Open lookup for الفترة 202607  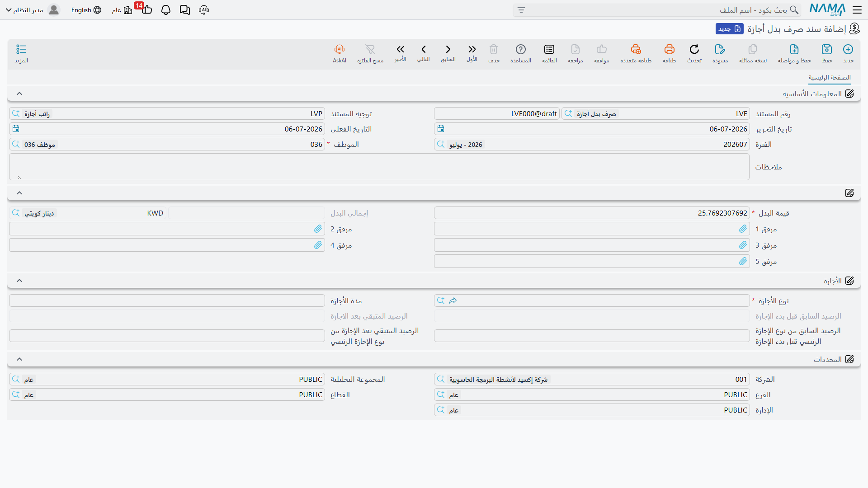point(441,145)
